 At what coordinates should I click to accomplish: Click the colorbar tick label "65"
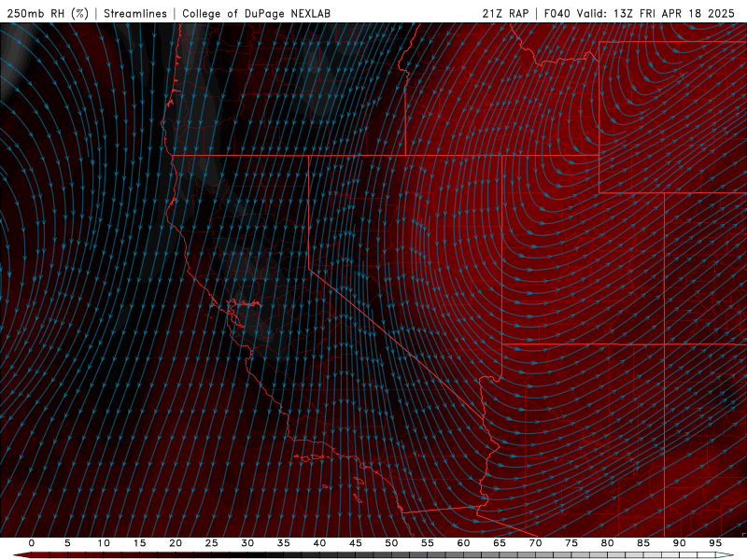pos(500,543)
